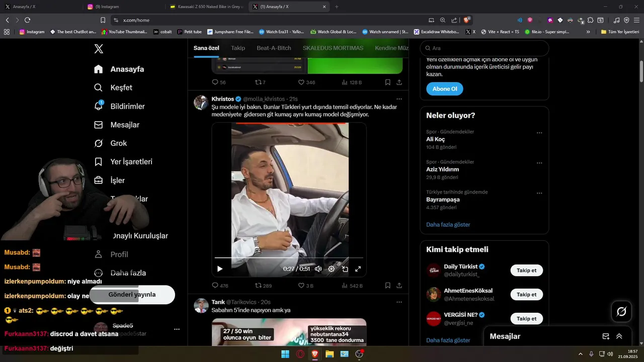Seek on the video progress bar

point(289,258)
